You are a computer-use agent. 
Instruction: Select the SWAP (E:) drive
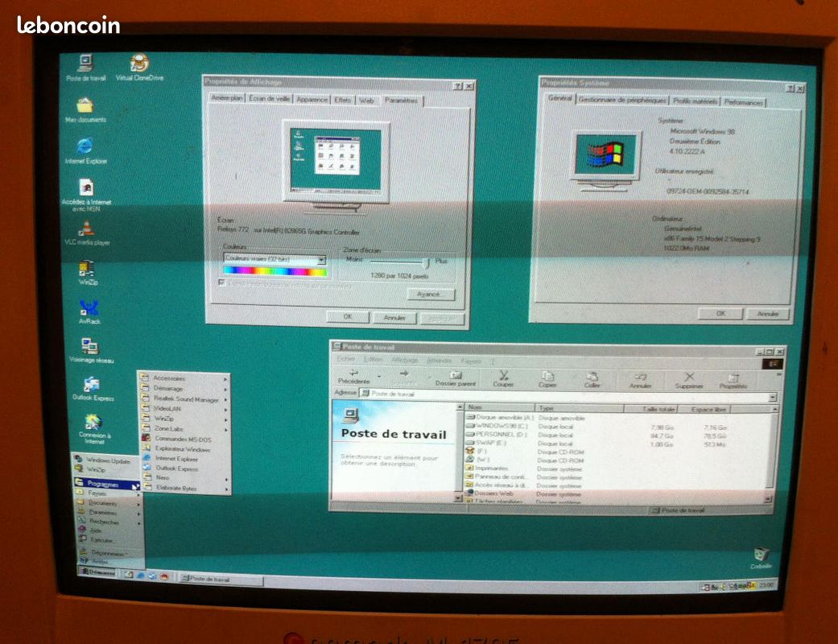point(486,443)
